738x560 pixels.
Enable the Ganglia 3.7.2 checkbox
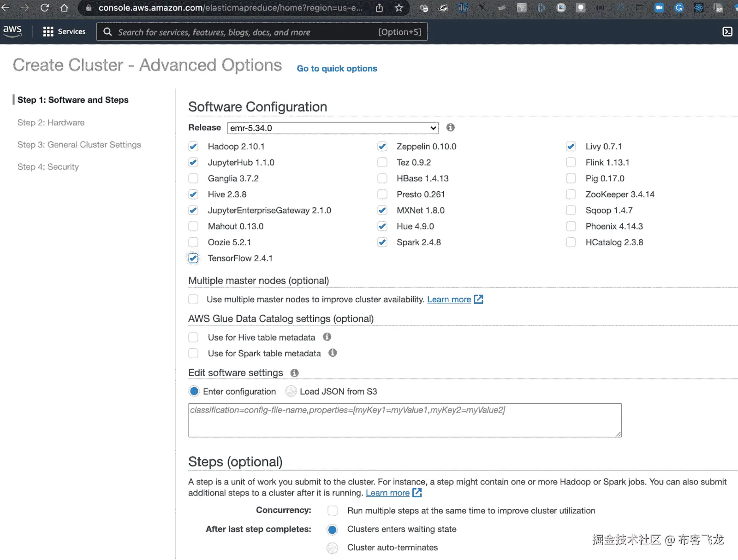point(193,178)
